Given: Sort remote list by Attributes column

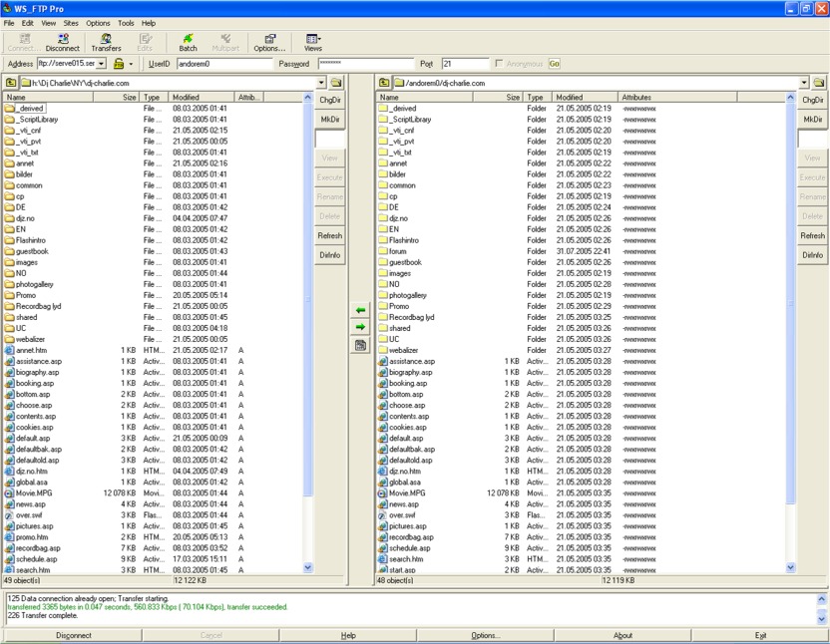Looking at the screenshot, I should pyautogui.click(x=677, y=98).
